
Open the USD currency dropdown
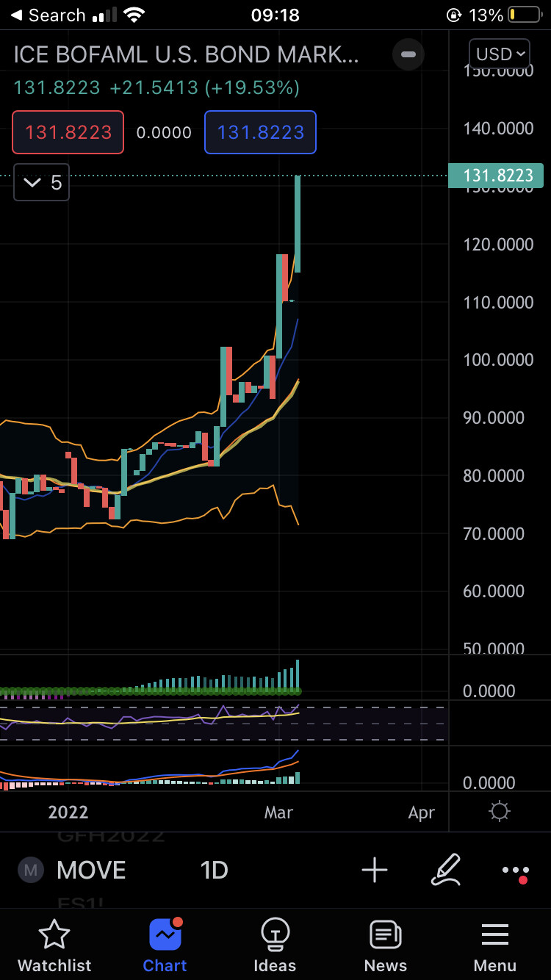(500, 54)
